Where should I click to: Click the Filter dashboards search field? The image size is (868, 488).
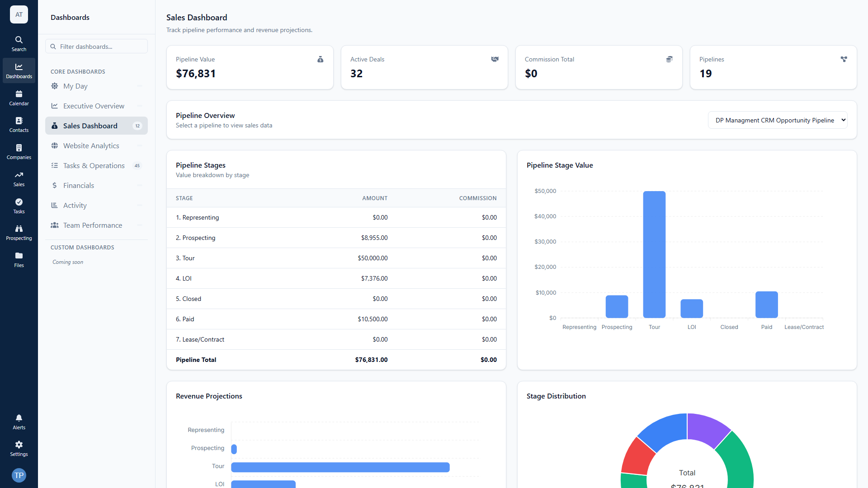click(x=96, y=47)
